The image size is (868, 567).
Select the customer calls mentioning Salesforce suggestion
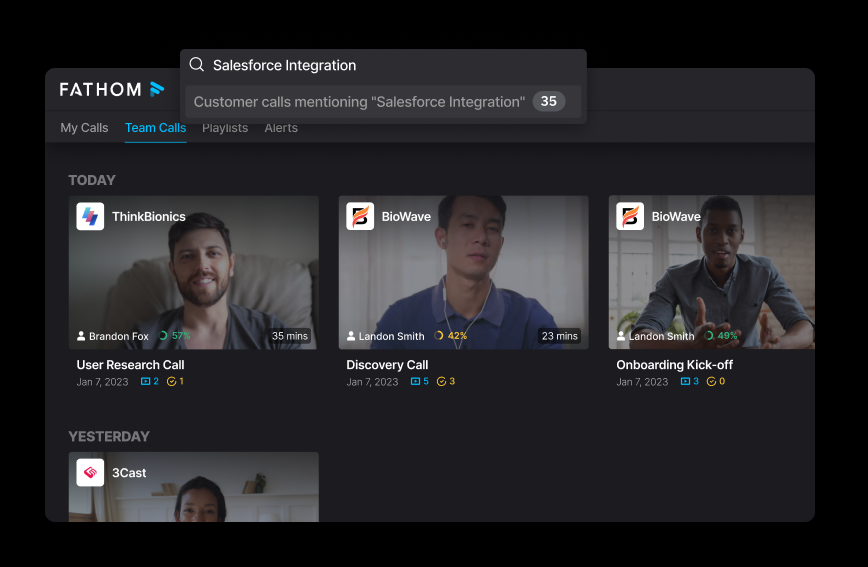coord(383,102)
